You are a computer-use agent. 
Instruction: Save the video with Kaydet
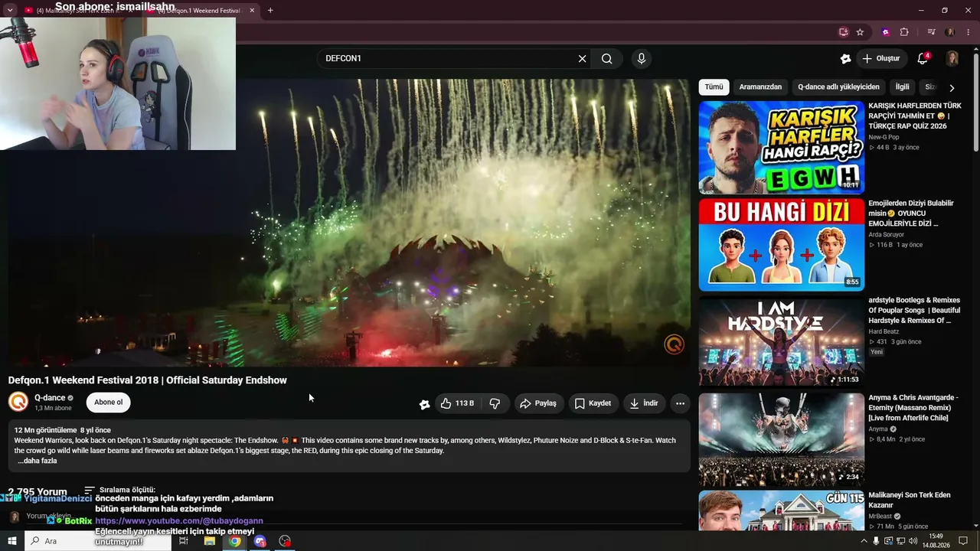pos(593,403)
